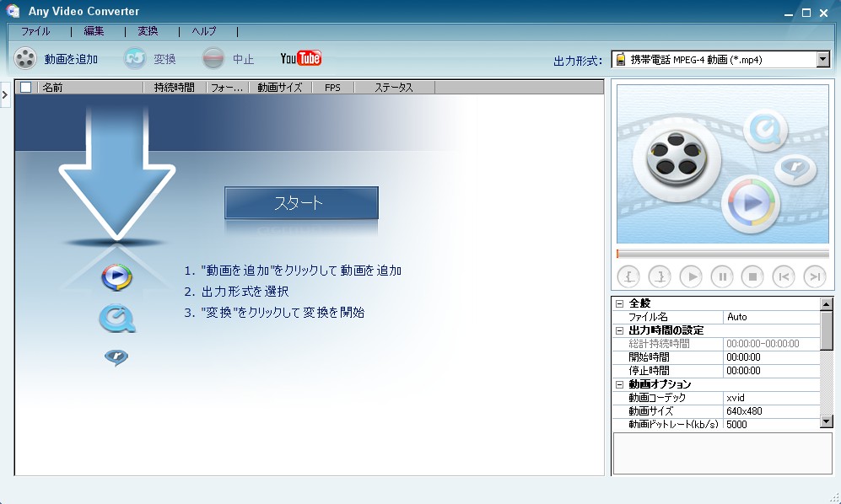Click the フォー... column header
841x504 pixels.
tap(228, 87)
